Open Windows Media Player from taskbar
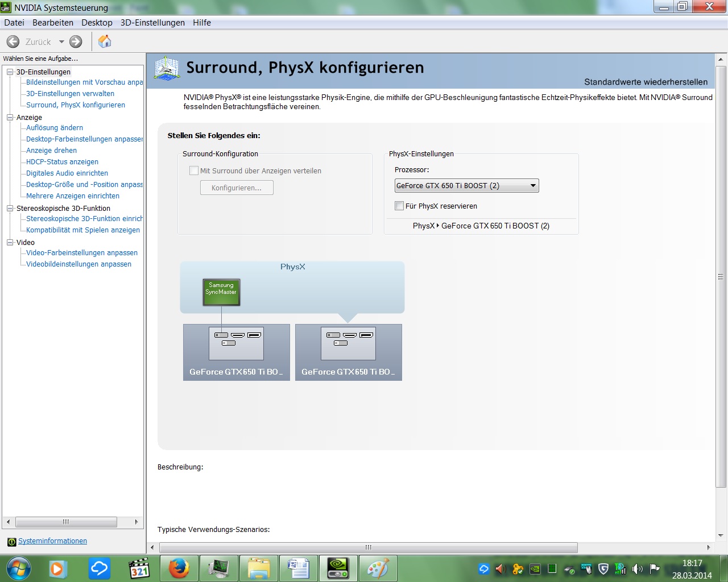This screenshot has width=728, height=582. coord(58,568)
